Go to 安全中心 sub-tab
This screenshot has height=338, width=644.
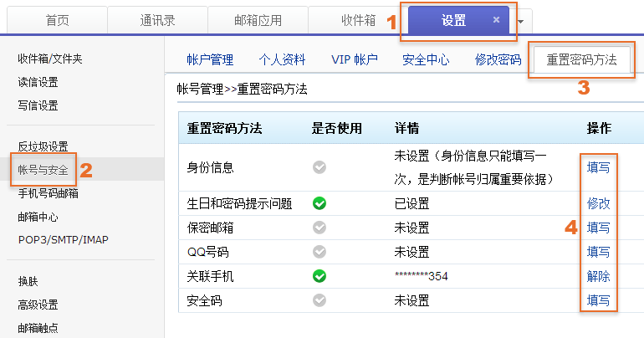coord(426,59)
